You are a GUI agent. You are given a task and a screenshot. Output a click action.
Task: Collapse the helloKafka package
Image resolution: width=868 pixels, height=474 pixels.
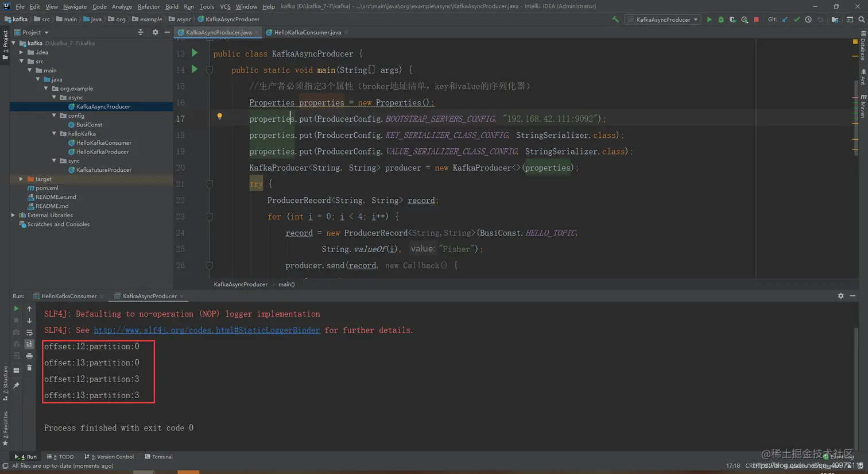coord(55,134)
